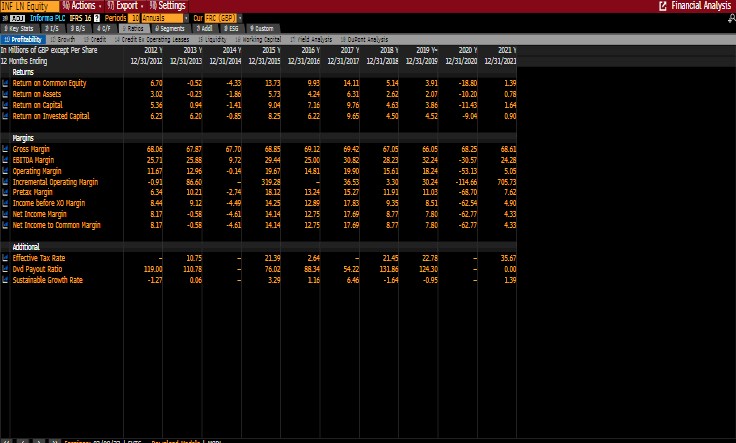Open the Segments tab
The width and height of the screenshot is (736, 443).
170,29
